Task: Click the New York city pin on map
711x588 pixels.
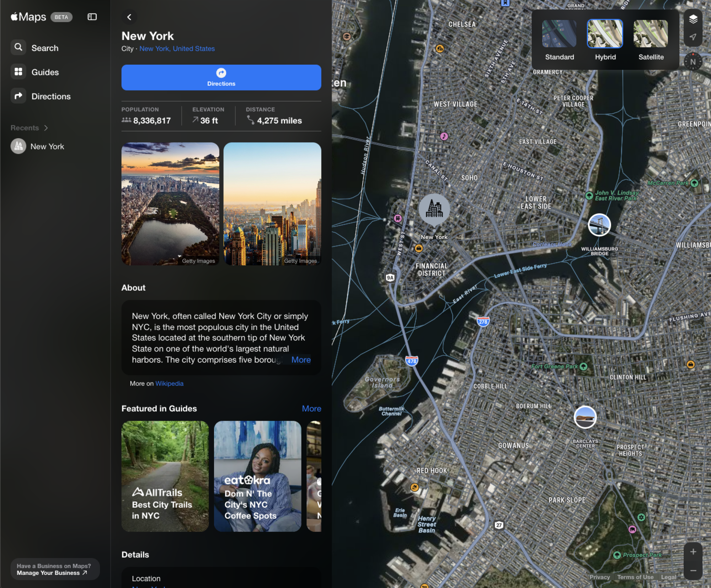Action: coord(434,209)
